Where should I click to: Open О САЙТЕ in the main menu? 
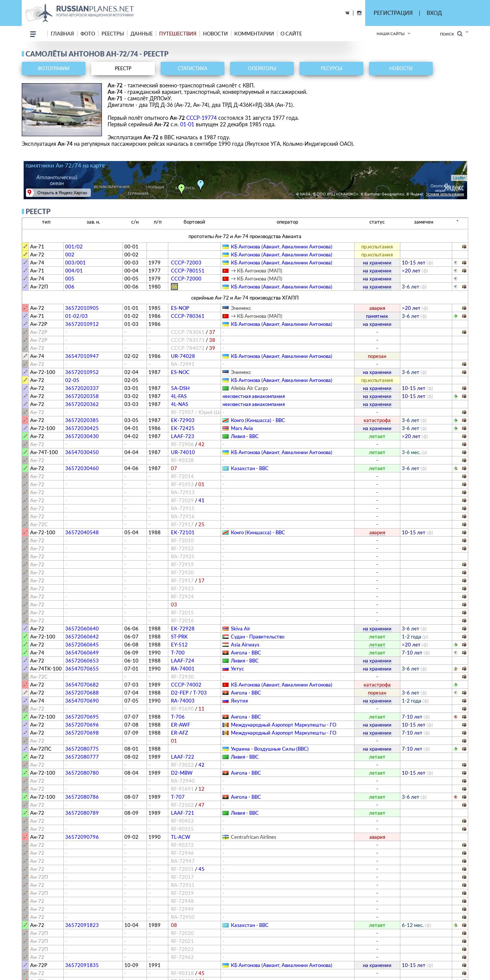tap(291, 34)
